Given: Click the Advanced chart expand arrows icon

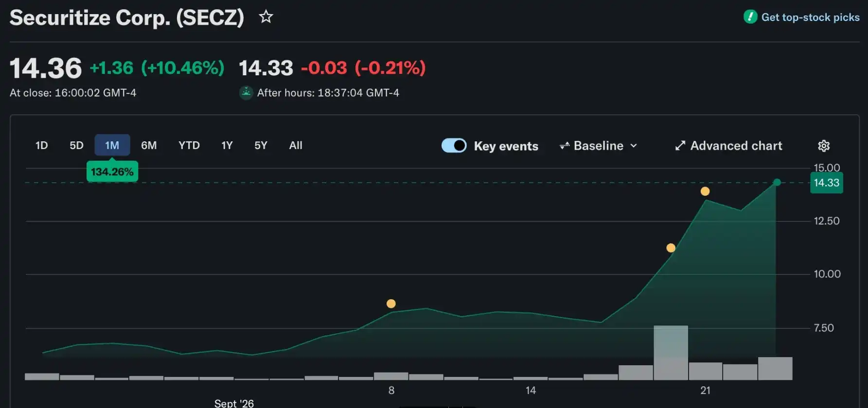Looking at the screenshot, I should tap(680, 146).
